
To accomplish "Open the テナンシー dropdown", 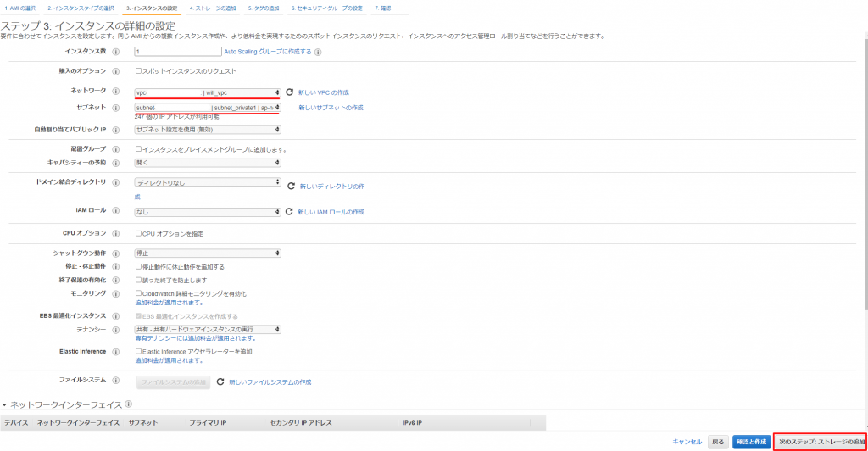I will (x=208, y=329).
